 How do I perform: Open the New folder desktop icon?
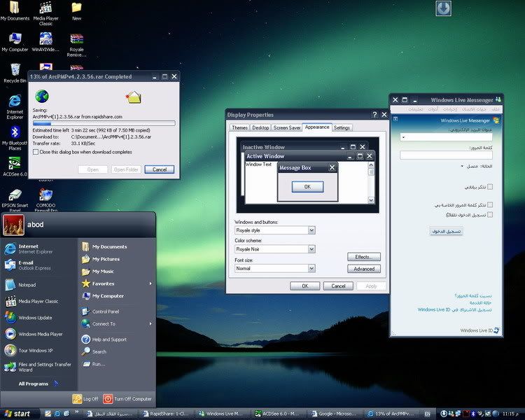pyautogui.click(x=77, y=10)
